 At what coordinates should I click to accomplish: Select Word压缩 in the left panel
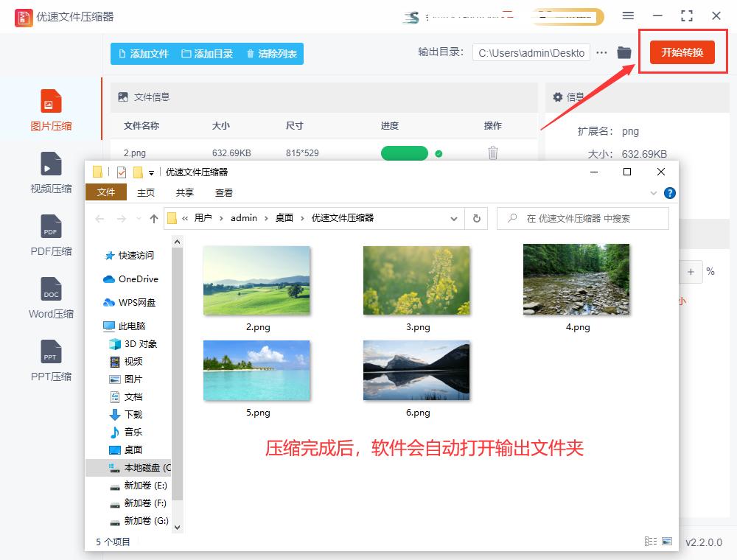coord(50,298)
